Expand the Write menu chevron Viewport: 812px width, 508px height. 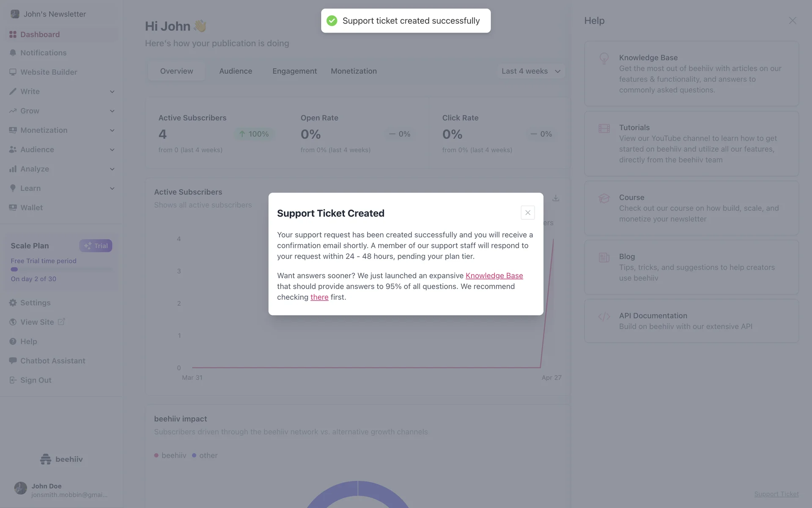click(112, 92)
